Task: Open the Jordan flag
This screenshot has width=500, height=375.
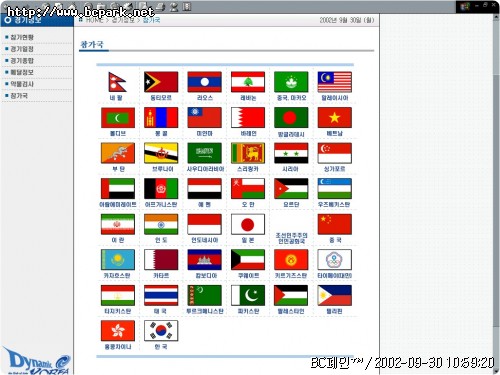Action: (291, 189)
